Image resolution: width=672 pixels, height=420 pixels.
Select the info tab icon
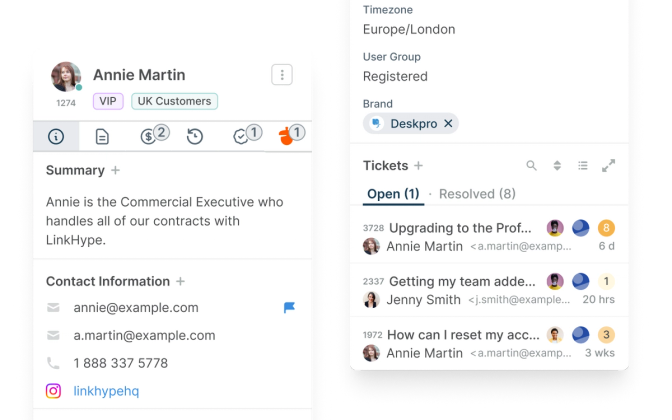(56, 136)
